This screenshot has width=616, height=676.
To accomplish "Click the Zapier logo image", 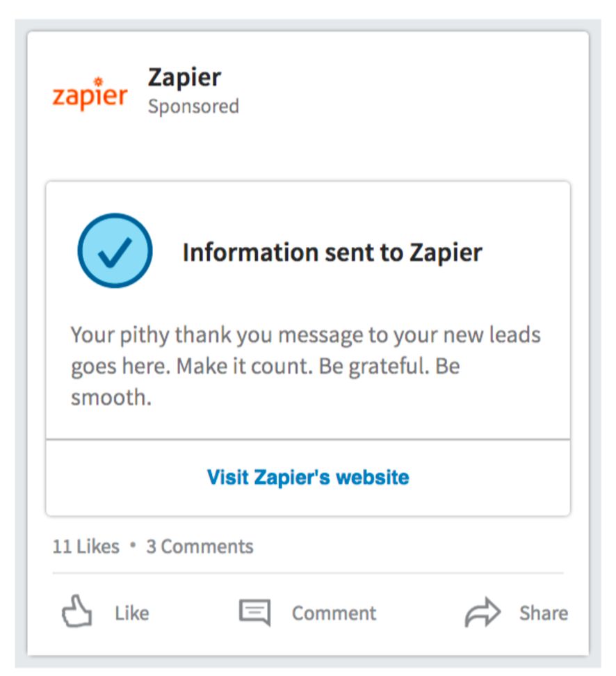I will [90, 95].
